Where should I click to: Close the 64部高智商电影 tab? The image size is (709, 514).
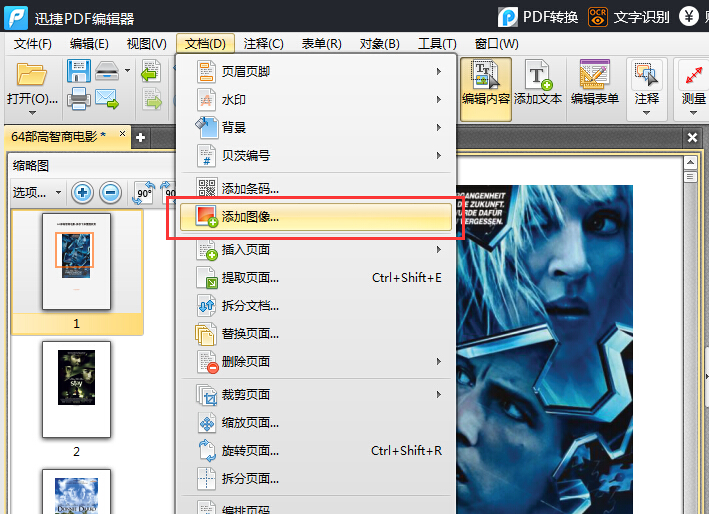pyautogui.click(x=122, y=133)
